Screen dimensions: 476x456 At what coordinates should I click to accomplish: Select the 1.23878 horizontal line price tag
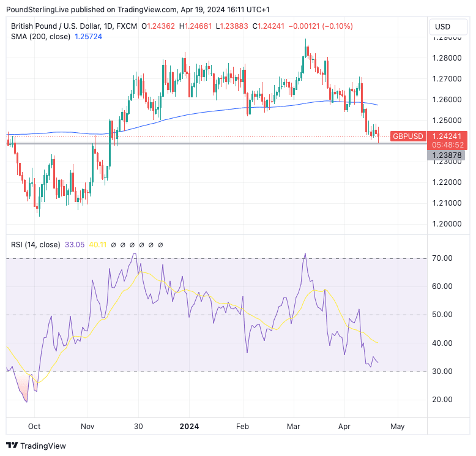[x=447, y=155]
